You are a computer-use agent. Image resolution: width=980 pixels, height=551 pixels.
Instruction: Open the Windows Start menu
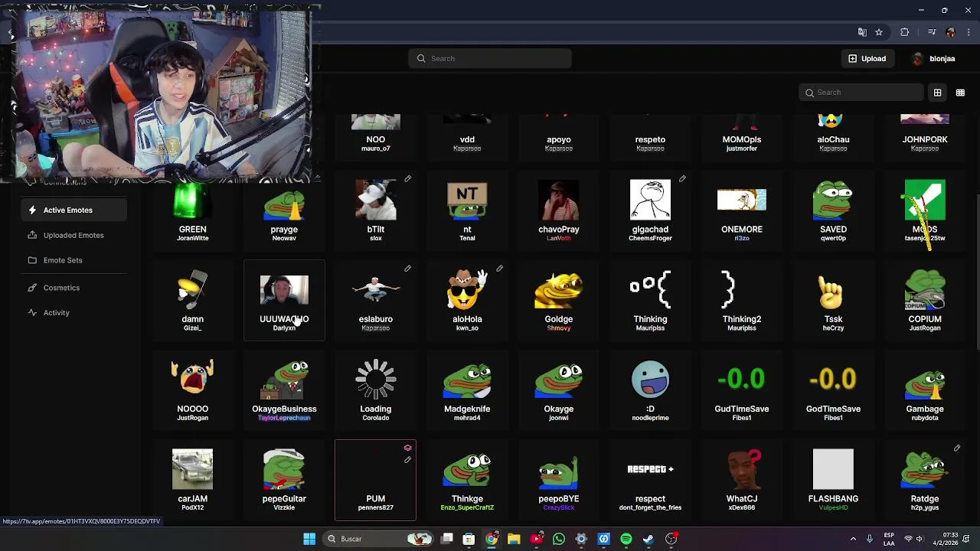(x=309, y=539)
